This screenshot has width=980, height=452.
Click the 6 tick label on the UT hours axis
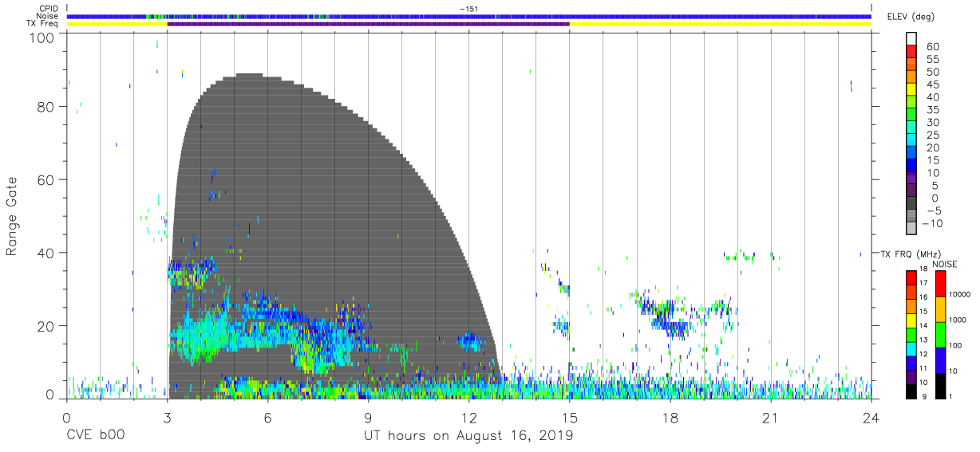pyautogui.click(x=267, y=419)
